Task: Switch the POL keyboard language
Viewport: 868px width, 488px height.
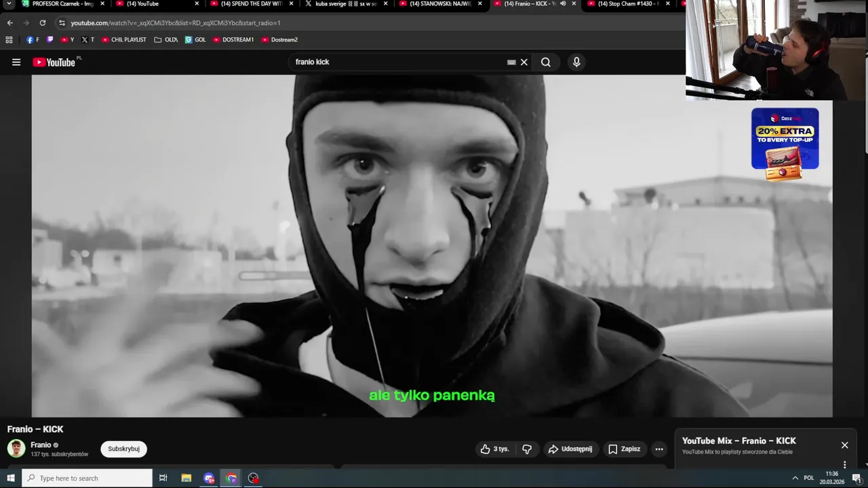Action: (808, 478)
